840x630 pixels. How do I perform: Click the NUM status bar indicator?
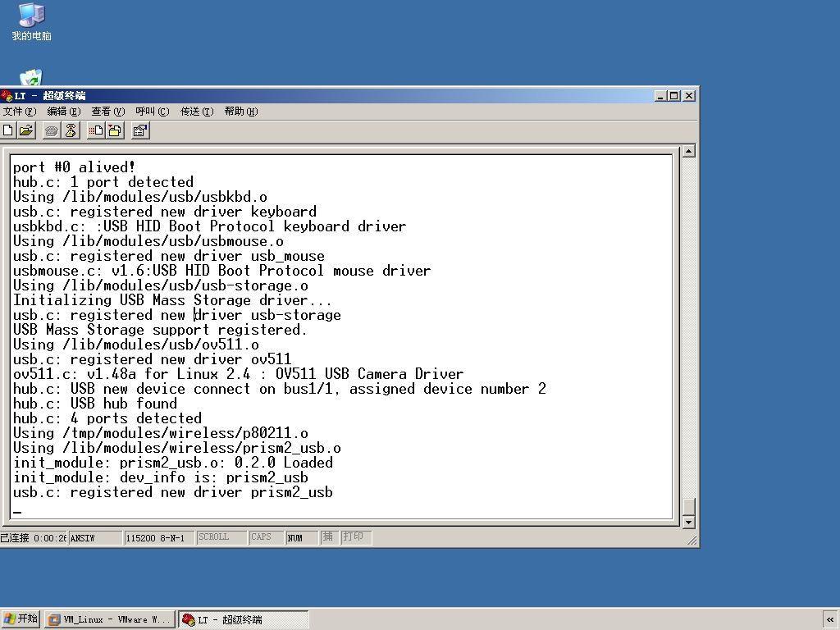point(302,537)
